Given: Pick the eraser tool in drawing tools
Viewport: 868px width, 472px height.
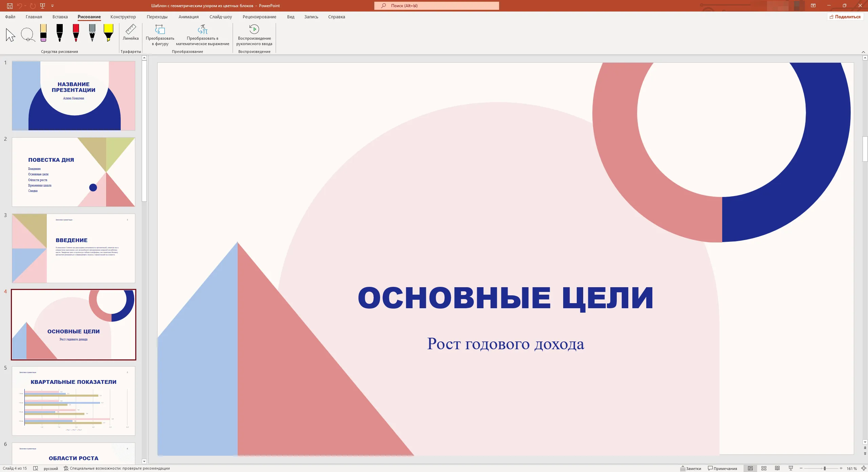Looking at the screenshot, I should click(43, 33).
